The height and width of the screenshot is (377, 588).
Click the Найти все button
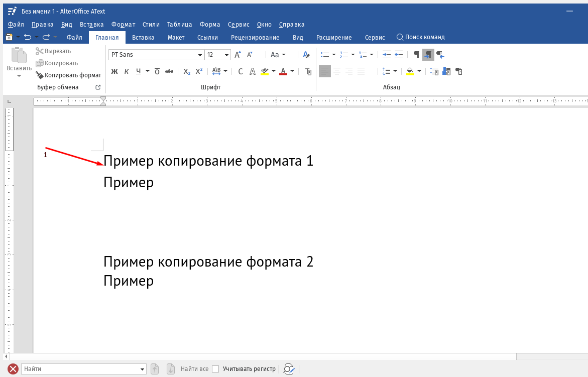(194, 369)
